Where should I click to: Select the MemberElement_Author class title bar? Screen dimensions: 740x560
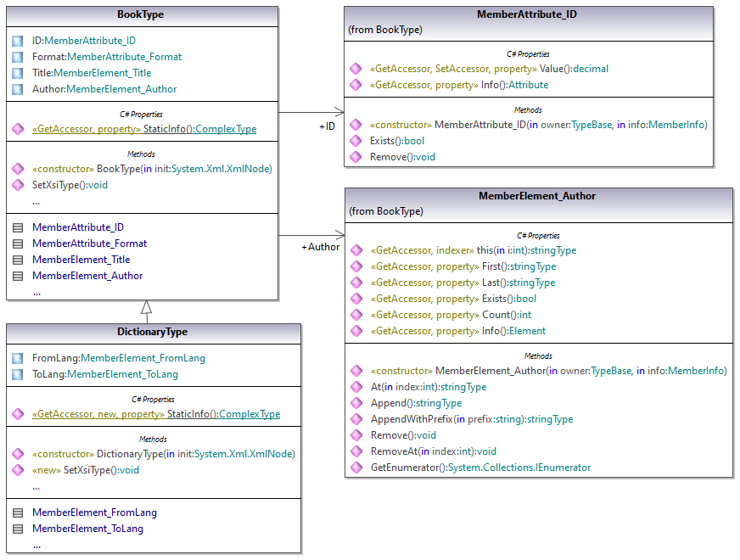[x=538, y=196]
